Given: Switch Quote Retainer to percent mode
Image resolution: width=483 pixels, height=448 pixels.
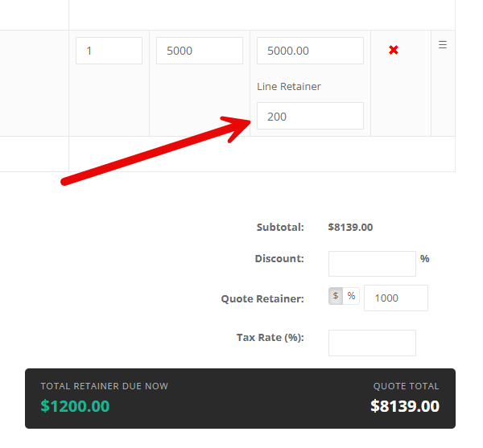Looking at the screenshot, I should point(351,296).
